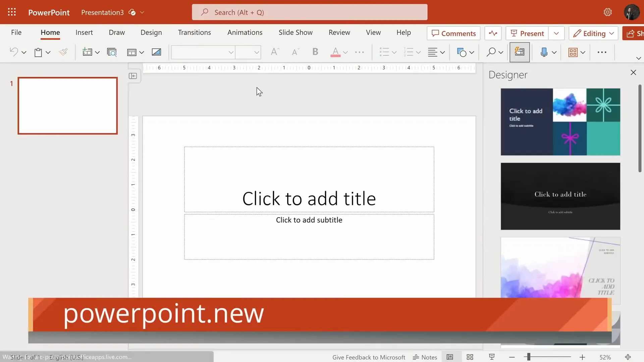644x362 pixels.
Task: Open the Review tab
Action: click(339, 33)
